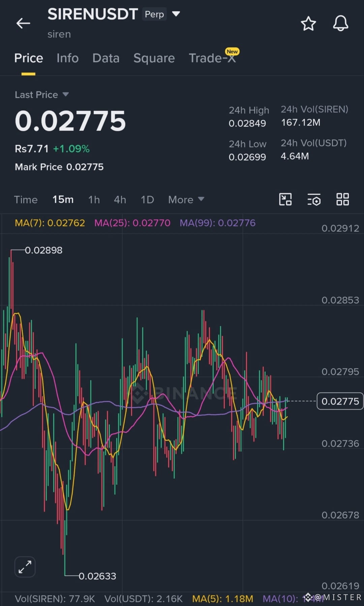Switch to the Price tab

(29, 58)
